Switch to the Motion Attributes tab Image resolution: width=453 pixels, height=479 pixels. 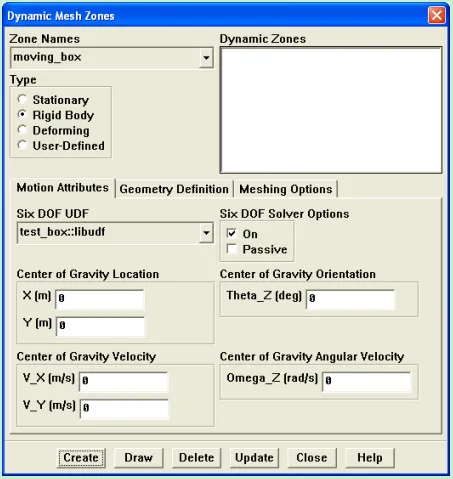63,188
